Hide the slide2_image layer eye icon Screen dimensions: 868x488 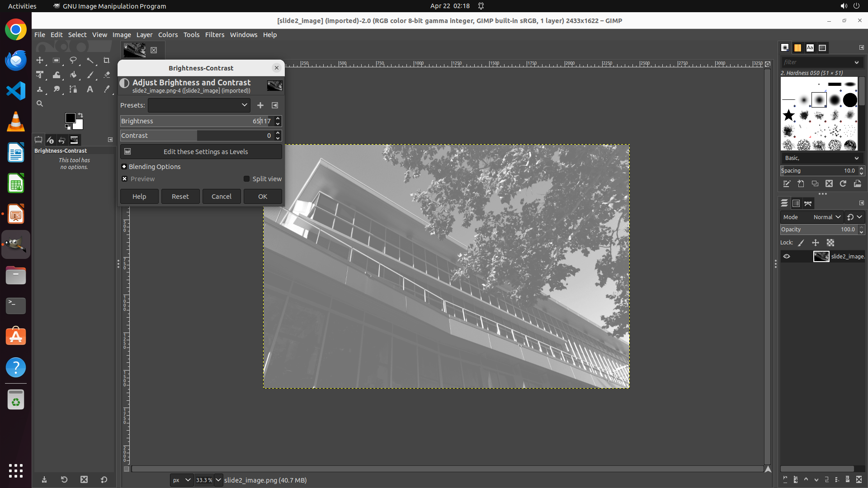click(787, 257)
